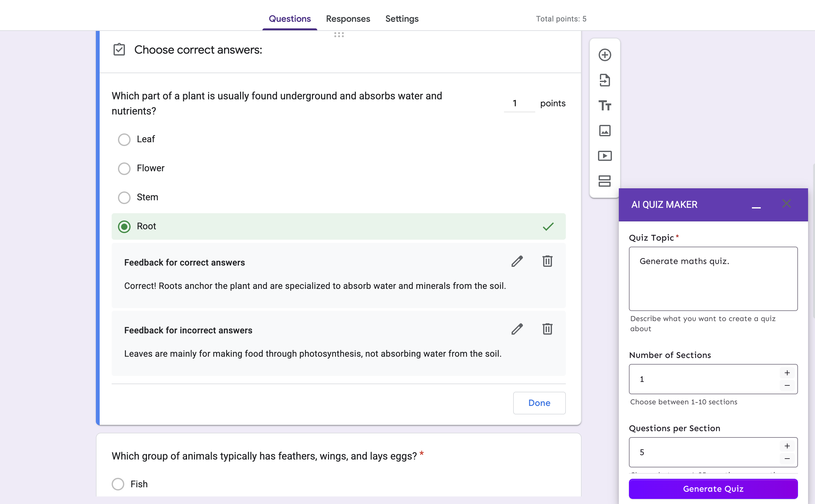Click the Add question plus icon
Viewport: 815px width, 504px height.
[x=604, y=55]
